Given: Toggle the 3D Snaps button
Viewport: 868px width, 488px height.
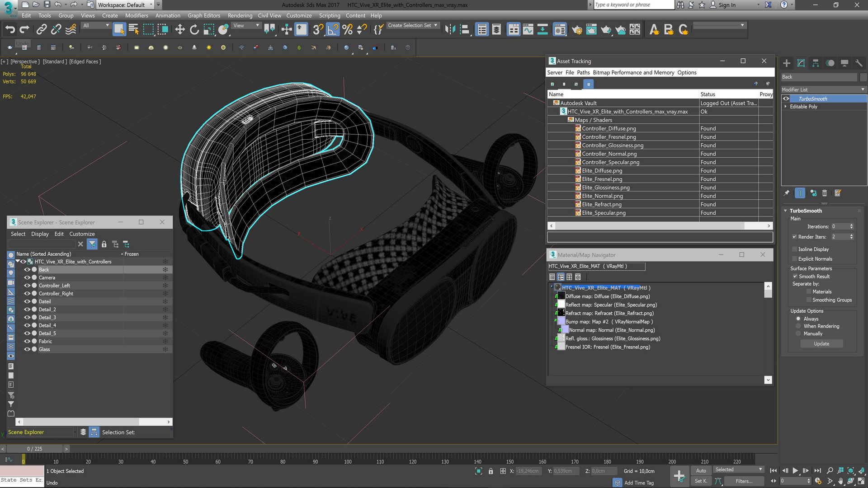Looking at the screenshot, I should click(318, 30).
